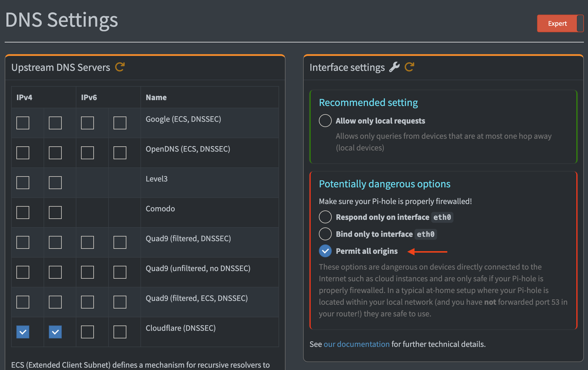Click the Interface settings wrench icon

tap(394, 67)
